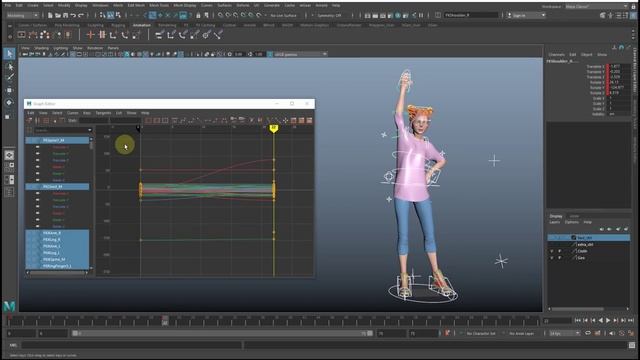Click the yellow current time marker in Graph Editor

pos(273,129)
